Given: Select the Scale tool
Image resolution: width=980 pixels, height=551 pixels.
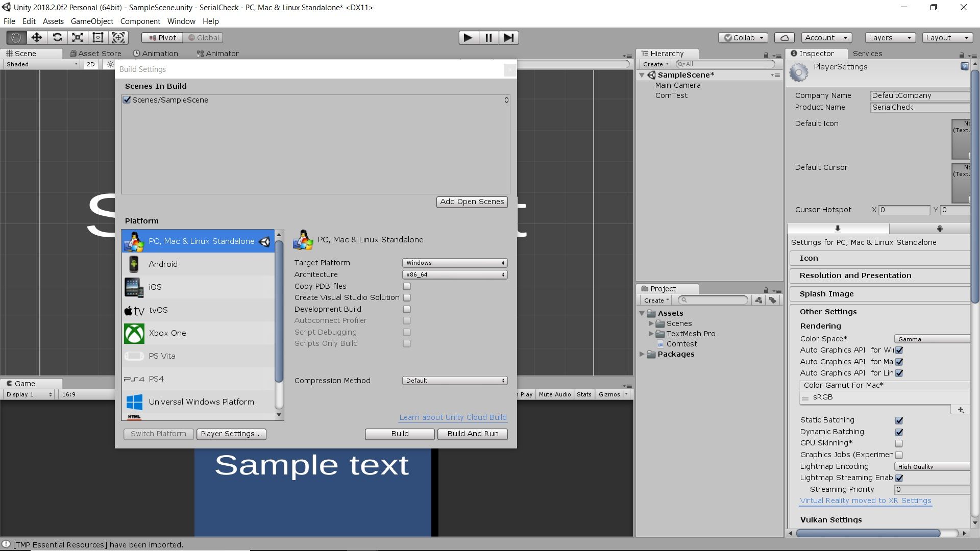Looking at the screenshot, I should click(77, 37).
